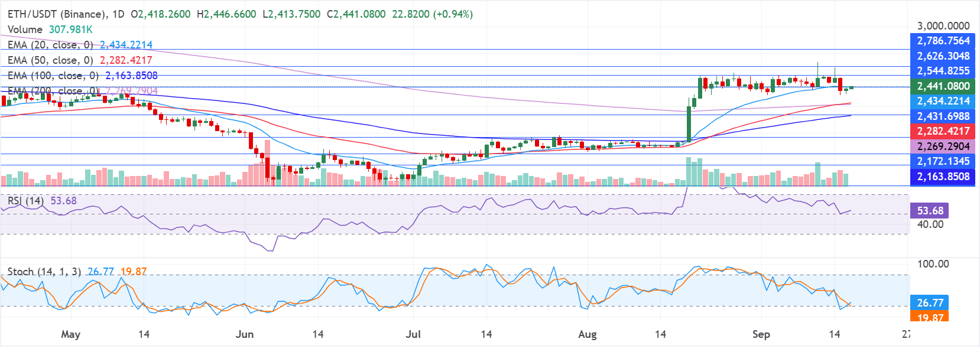980x352 pixels.
Task: Click the 3,000.0000 price axis value
Action: point(943,25)
